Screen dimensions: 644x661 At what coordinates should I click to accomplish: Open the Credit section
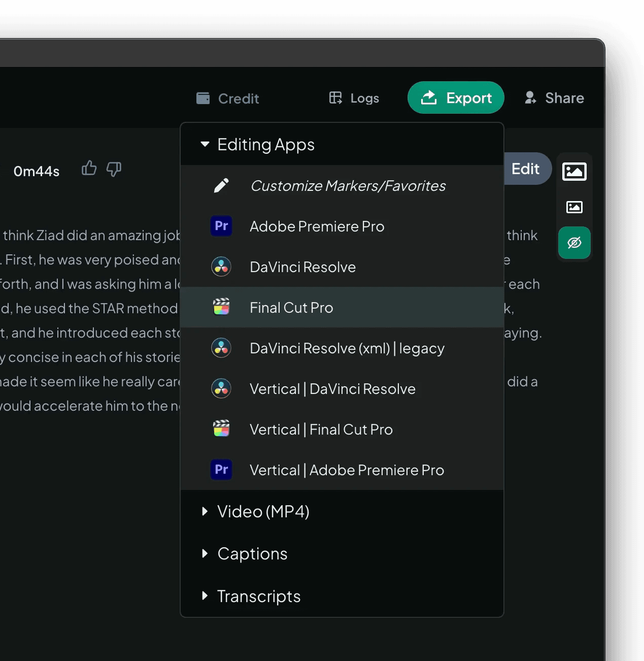coord(228,98)
